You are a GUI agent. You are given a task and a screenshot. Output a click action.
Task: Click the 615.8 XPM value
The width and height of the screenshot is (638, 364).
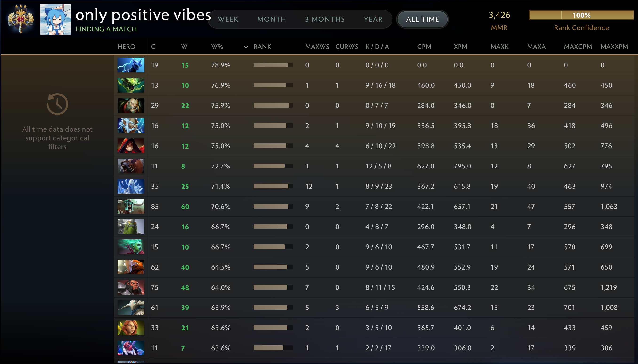point(462,186)
